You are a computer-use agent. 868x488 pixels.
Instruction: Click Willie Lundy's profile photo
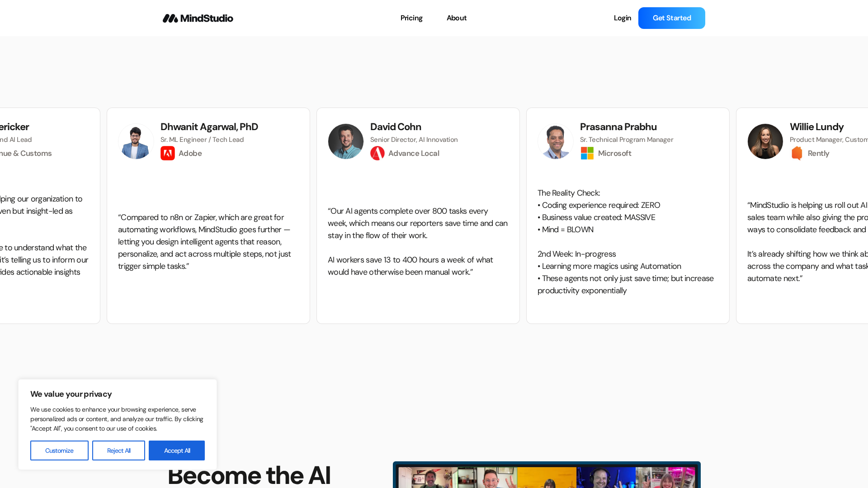tap(765, 141)
